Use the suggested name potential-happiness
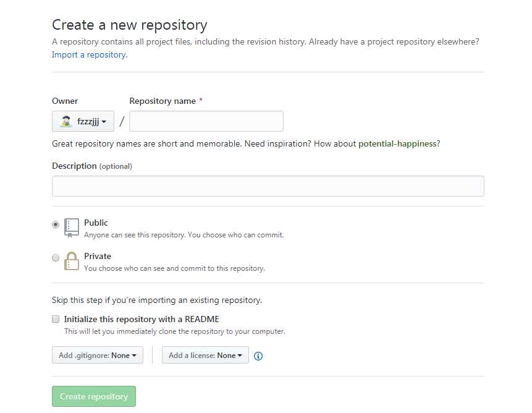 pos(397,143)
